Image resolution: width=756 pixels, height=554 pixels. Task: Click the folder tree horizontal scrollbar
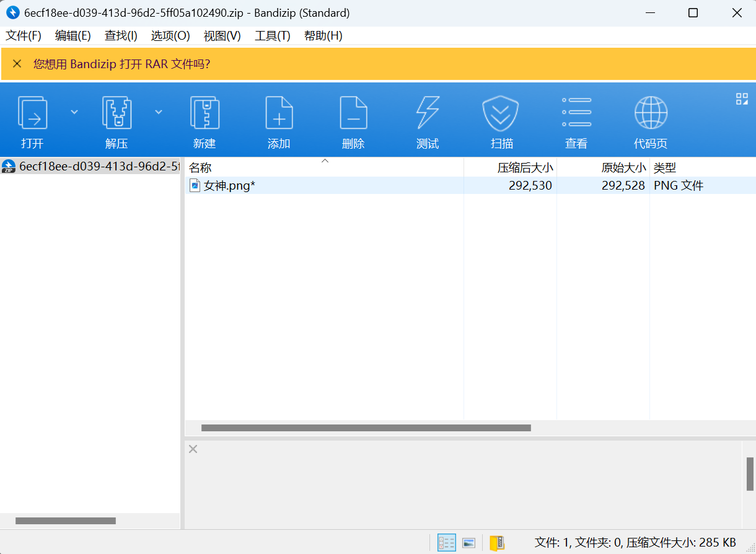(x=66, y=521)
